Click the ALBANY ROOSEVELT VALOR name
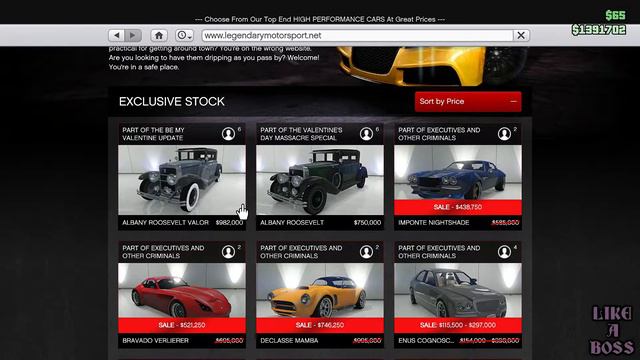 pos(165,222)
